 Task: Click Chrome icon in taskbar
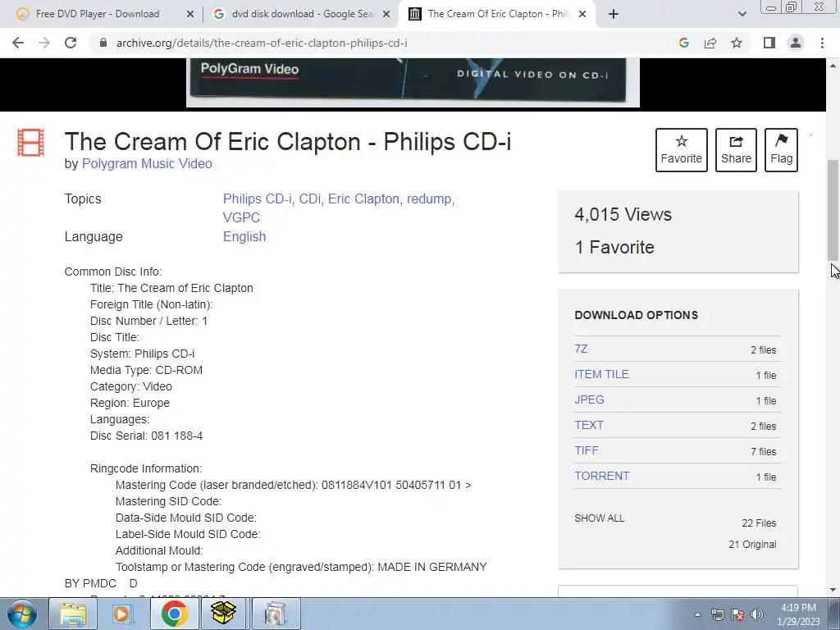[x=174, y=614]
